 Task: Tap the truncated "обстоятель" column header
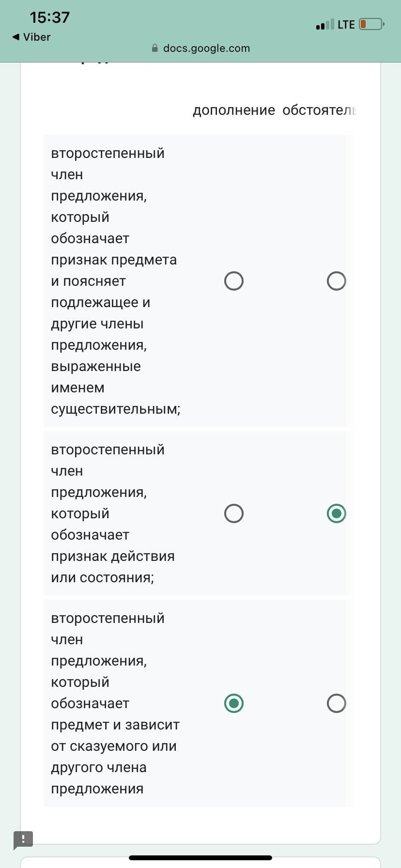319,110
